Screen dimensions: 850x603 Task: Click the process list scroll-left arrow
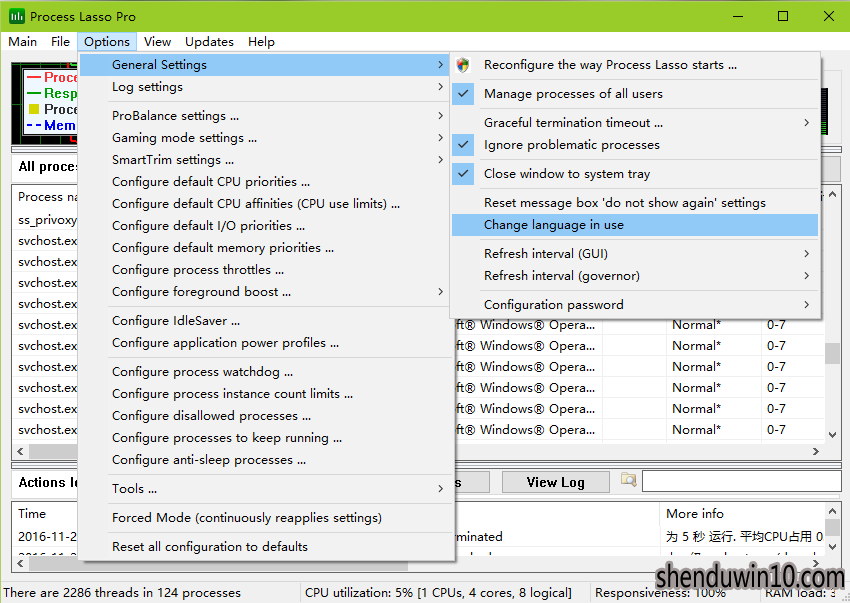coord(20,451)
